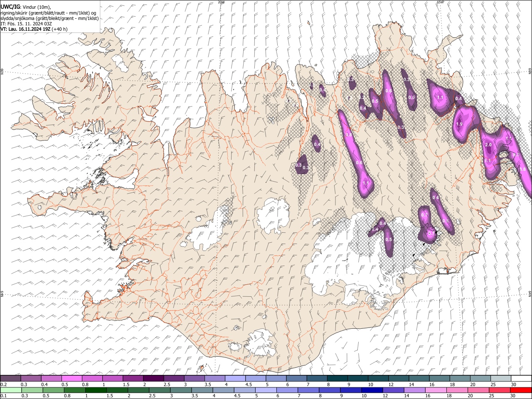
Task: Click the rain legend swatch between 4 and 4.5
Action: click(223, 390)
